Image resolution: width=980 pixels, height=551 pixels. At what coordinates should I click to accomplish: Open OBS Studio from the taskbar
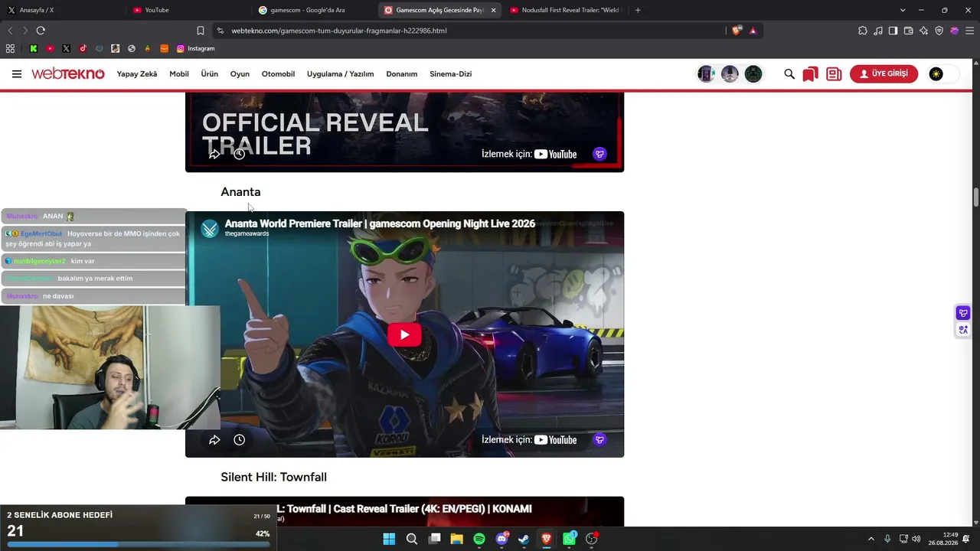coord(591,539)
